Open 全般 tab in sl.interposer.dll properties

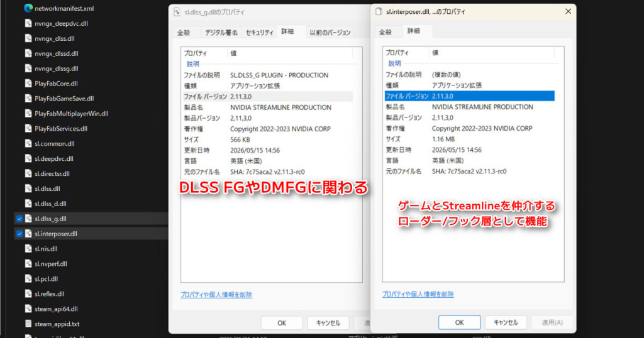click(x=386, y=32)
